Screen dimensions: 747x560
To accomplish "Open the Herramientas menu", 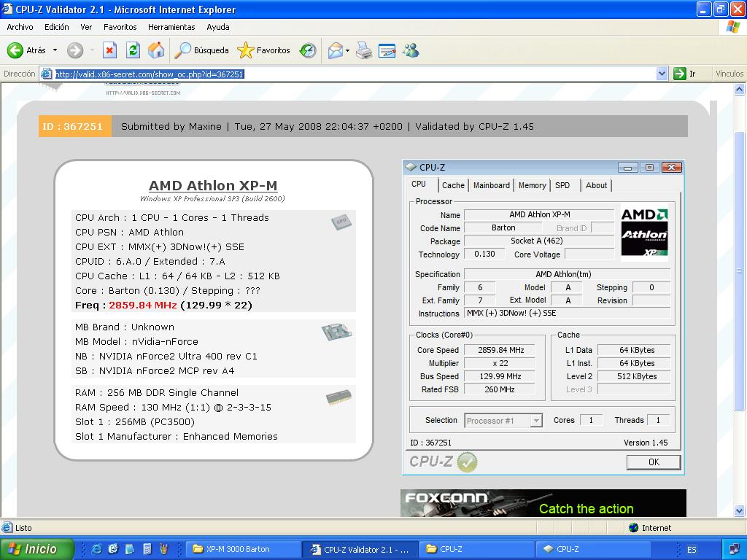I will (171, 27).
